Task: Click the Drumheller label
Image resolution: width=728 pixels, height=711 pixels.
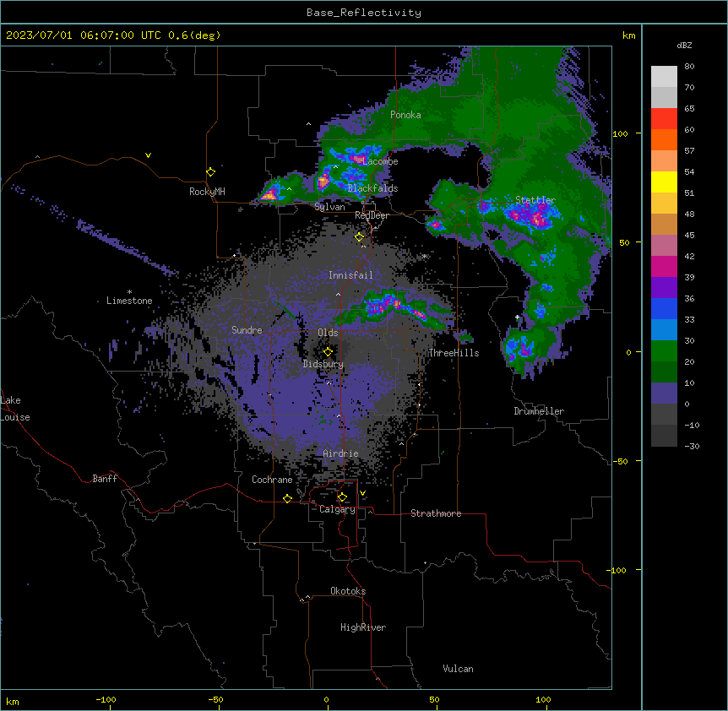Action: [x=539, y=411]
